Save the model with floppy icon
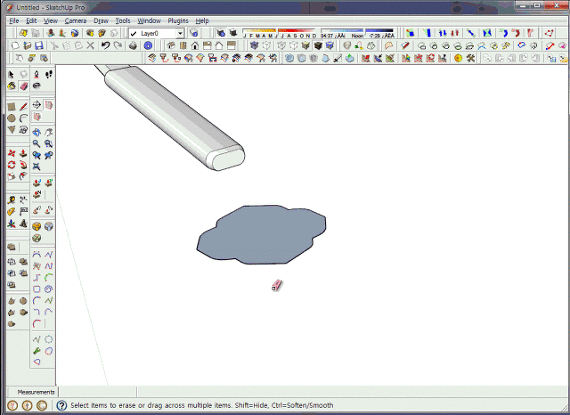570x415 pixels. pyautogui.click(x=39, y=45)
